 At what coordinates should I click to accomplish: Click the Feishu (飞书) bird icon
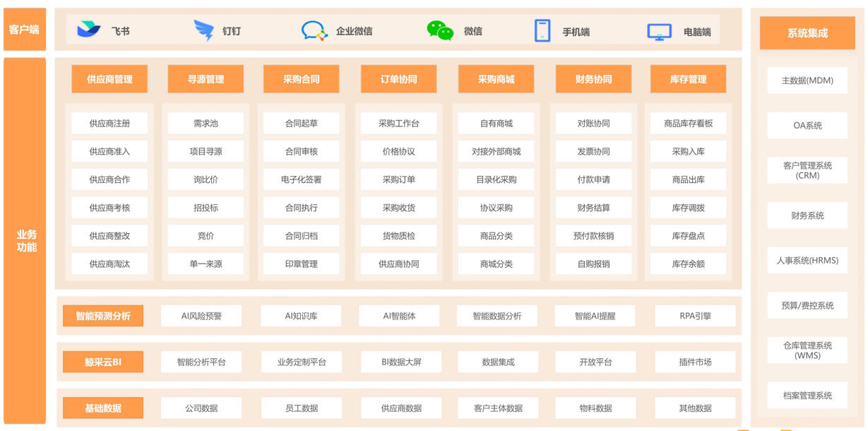pyautogui.click(x=89, y=30)
